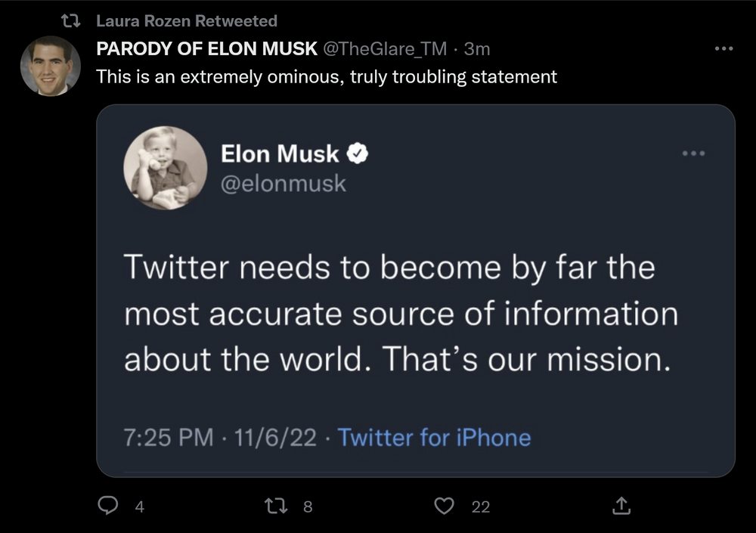The image size is (756, 533).
Task: Click the reply speech bubble icon
Action: (x=108, y=506)
